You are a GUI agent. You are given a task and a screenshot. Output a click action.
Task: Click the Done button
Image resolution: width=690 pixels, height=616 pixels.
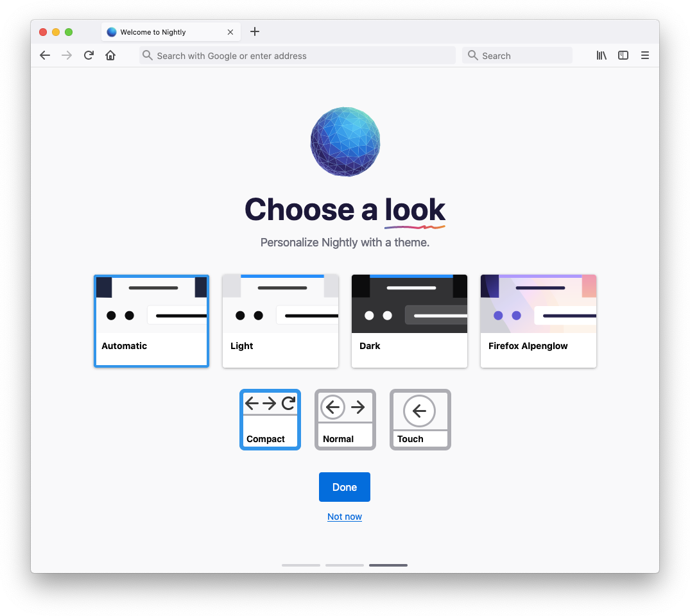(345, 487)
